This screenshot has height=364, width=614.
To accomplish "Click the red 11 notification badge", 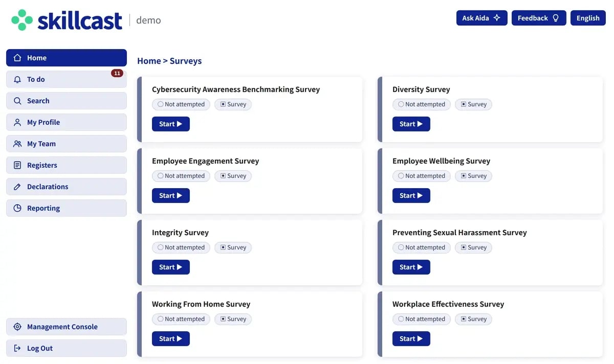I will point(117,73).
